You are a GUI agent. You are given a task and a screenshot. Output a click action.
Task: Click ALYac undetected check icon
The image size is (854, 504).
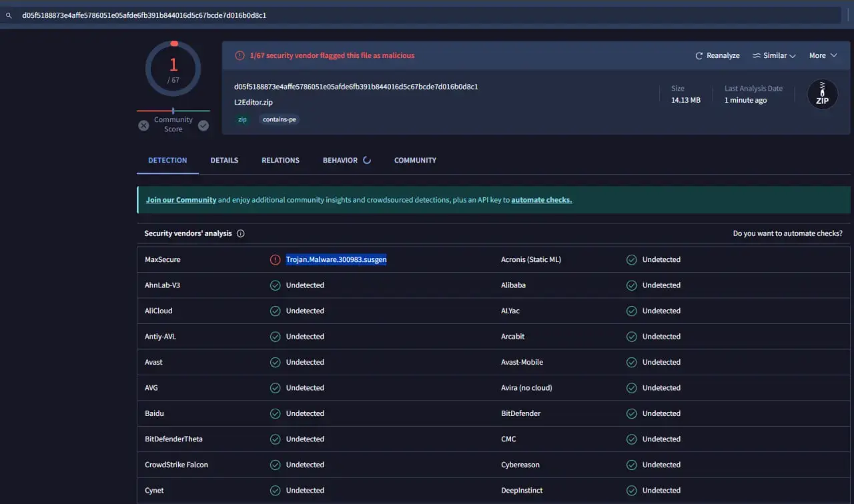(x=631, y=311)
